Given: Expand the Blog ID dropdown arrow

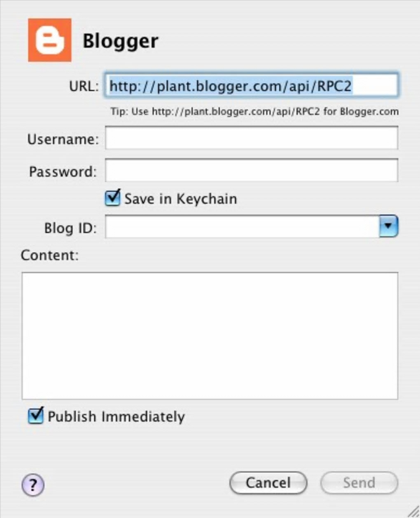Looking at the screenshot, I should point(388,226).
